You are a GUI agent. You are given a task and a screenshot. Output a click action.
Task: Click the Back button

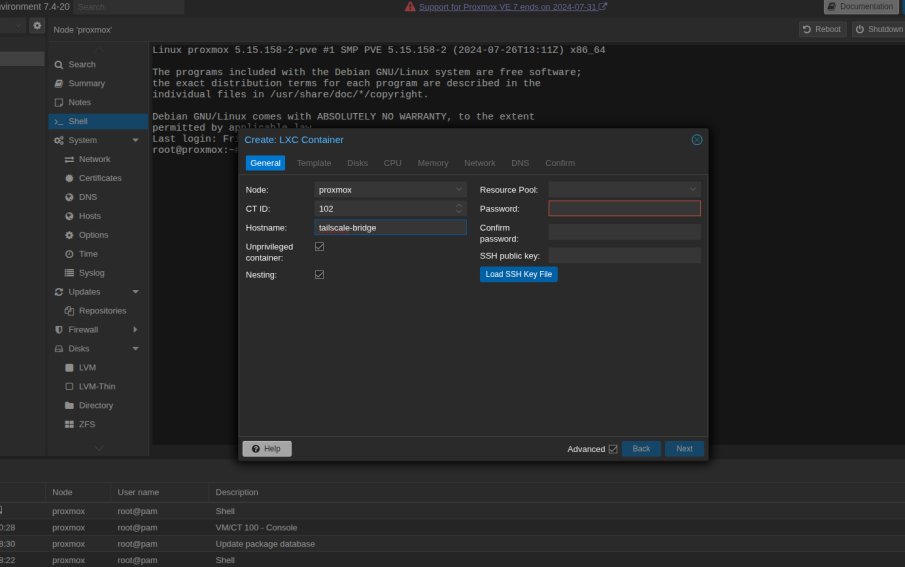coord(641,449)
